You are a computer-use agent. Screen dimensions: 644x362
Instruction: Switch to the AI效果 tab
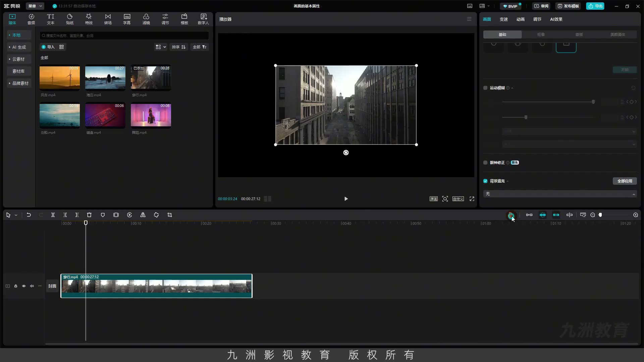(x=556, y=19)
